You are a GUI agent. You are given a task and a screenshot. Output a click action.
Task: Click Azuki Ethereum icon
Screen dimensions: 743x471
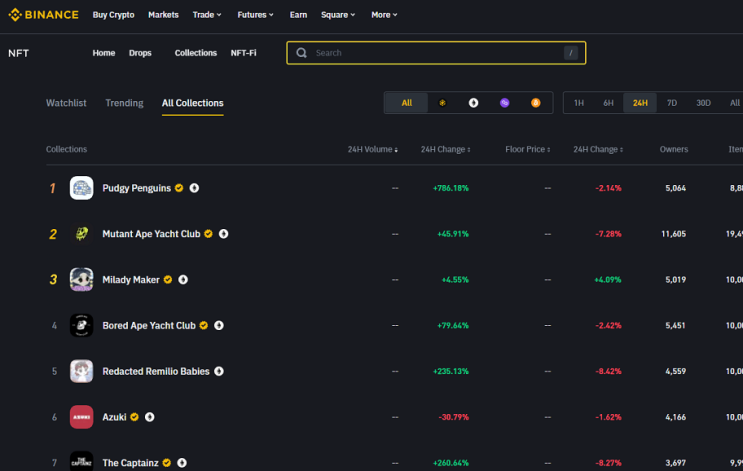coord(150,417)
